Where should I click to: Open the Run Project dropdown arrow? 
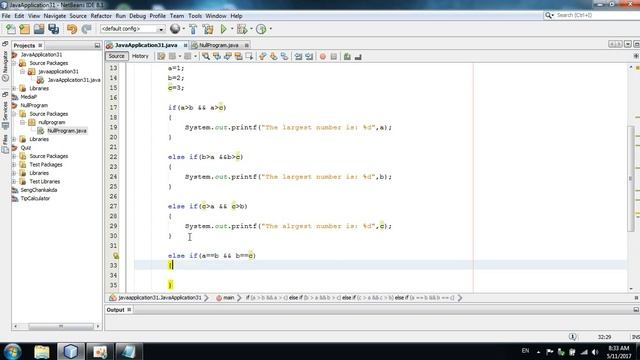pos(232,29)
